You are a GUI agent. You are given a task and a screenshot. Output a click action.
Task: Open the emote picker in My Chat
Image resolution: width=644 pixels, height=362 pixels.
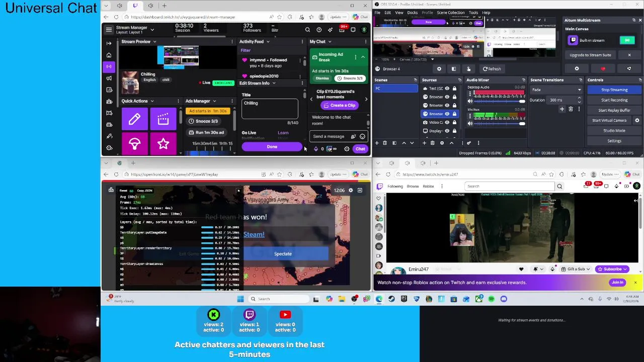(x=362, y=136)
